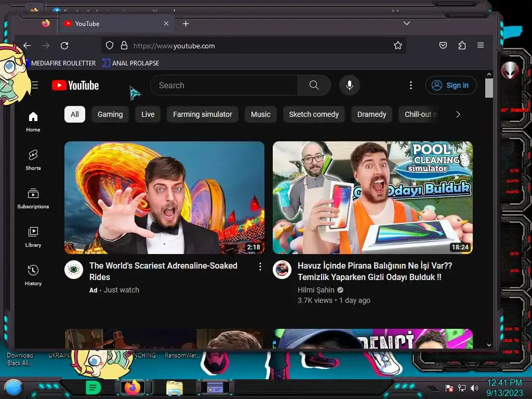Open Save to Pocket button
This screenshot has height=399, width=532.
pyautogui.click(x=443, y=46)
